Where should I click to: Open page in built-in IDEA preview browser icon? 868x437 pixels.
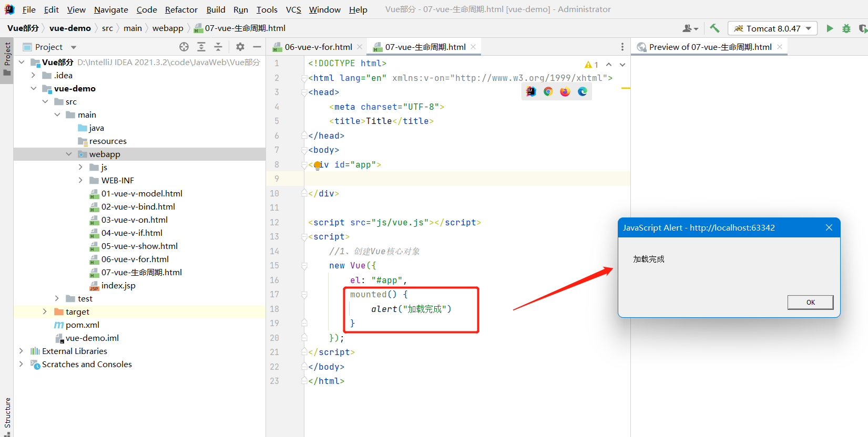coord(531,91)
